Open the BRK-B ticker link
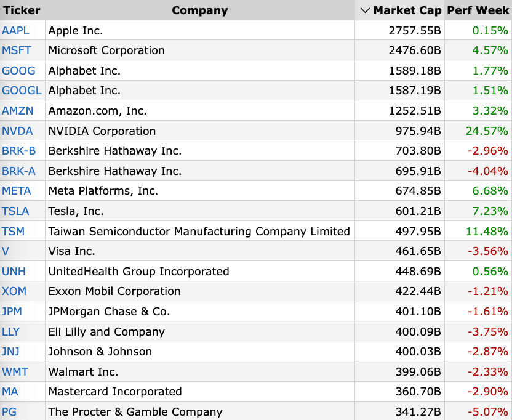The image size is (512, 420). point(18,151)
